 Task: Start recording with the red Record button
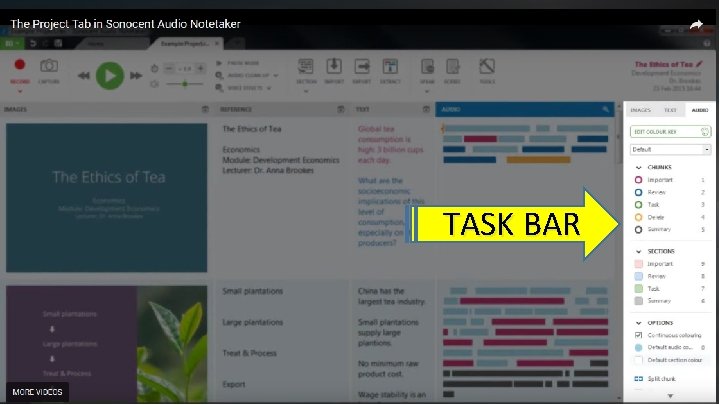click(x=19, y=65)
